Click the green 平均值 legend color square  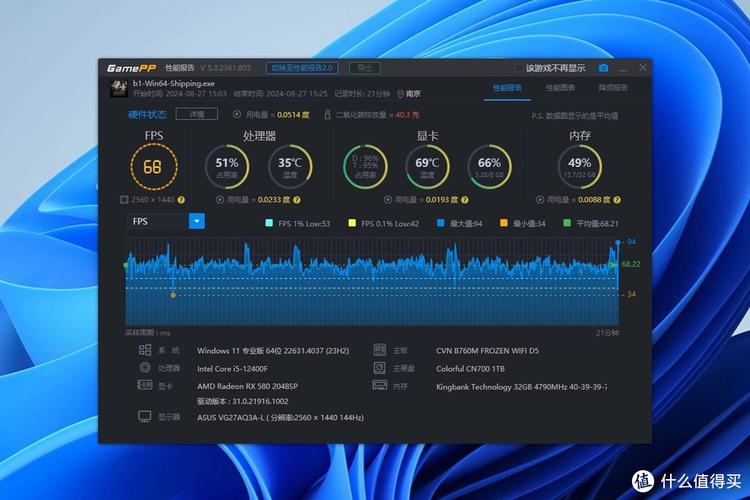pyautogui.click(x=567, y=223)
